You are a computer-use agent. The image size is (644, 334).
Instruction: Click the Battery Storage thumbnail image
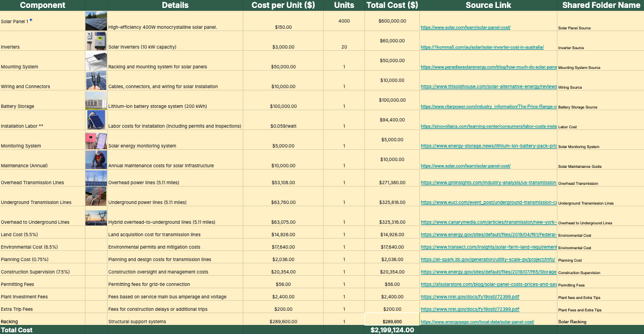coord(96,100)
